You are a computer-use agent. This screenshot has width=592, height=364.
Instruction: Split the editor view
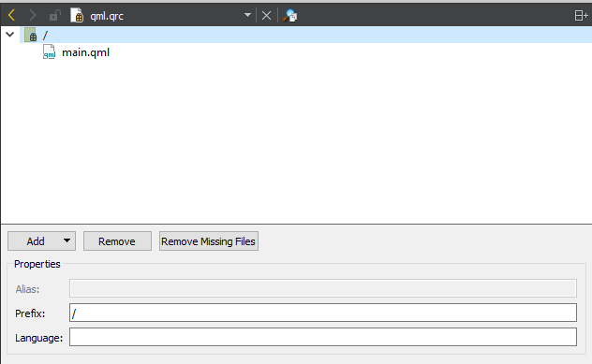tap(581, 16)
